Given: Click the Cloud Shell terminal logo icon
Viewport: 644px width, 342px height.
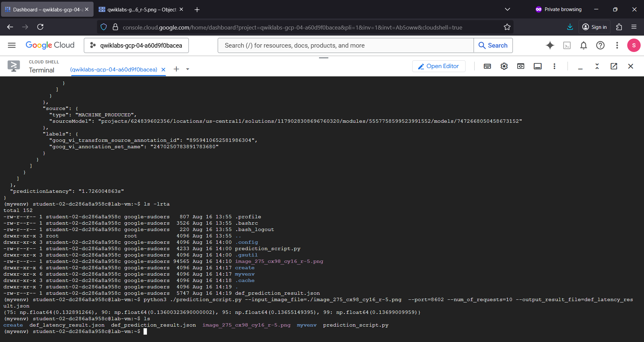Looking at the screenshot, I should [x=14, y=66].
